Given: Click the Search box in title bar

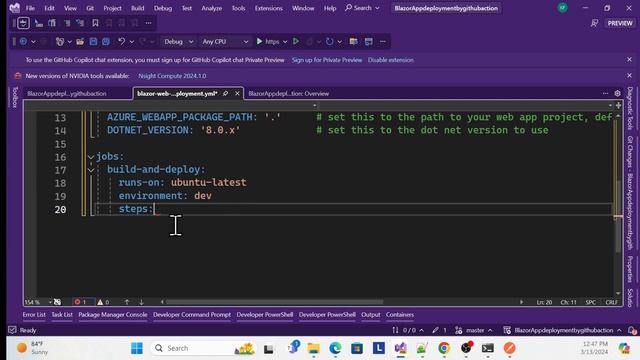Looking at the screenshot, I should [362, 8].
